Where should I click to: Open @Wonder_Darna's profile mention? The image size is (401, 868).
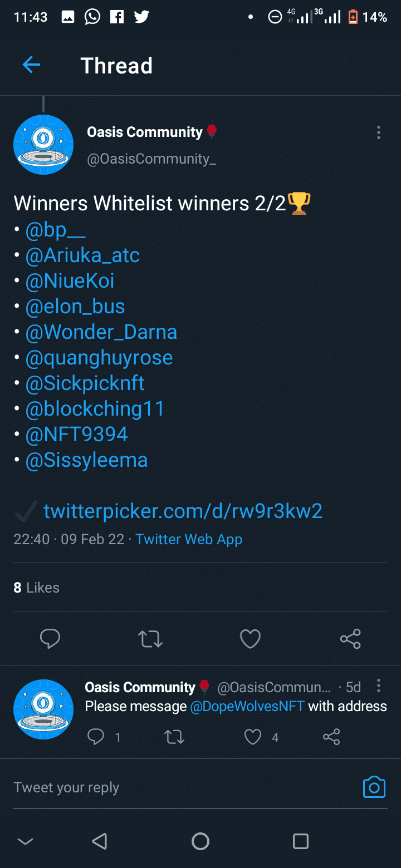[x=101, y=332]
